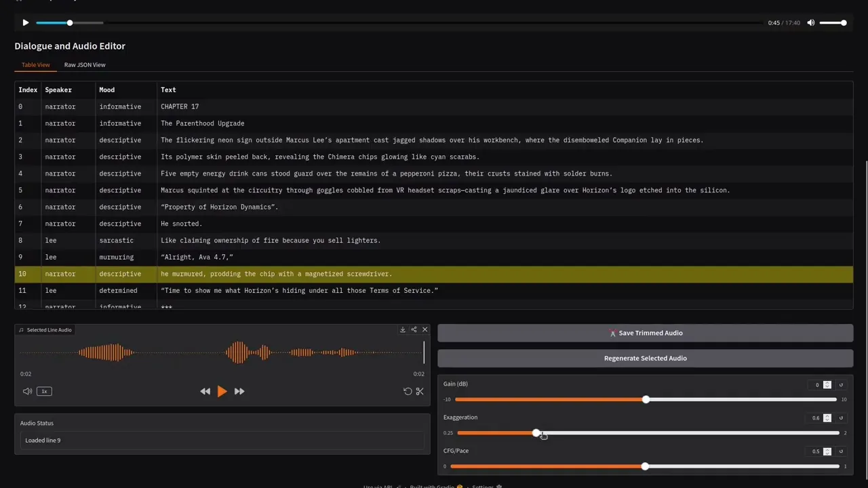
Task: Click the 'murmuring' mood cell
Action: [126, 257]
